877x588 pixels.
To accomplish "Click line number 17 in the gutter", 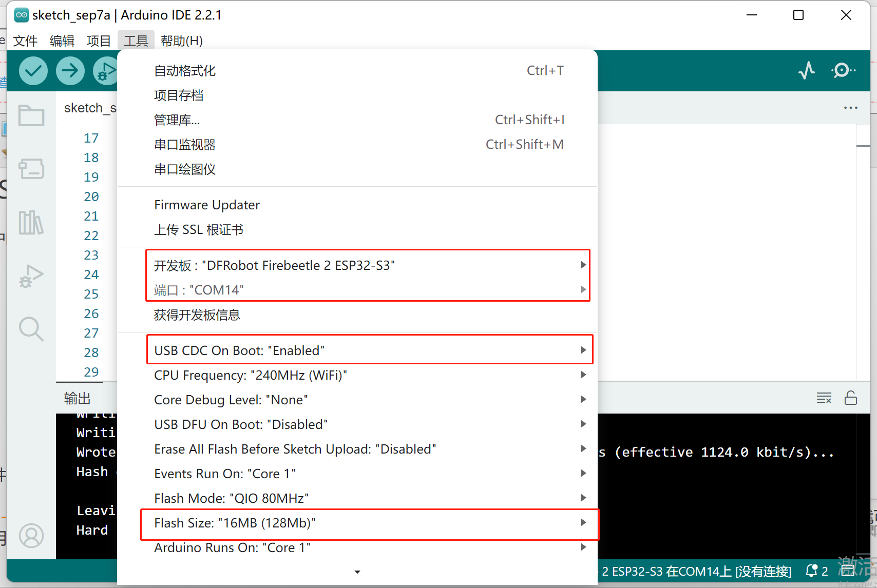I will click(x=91, y=138).
